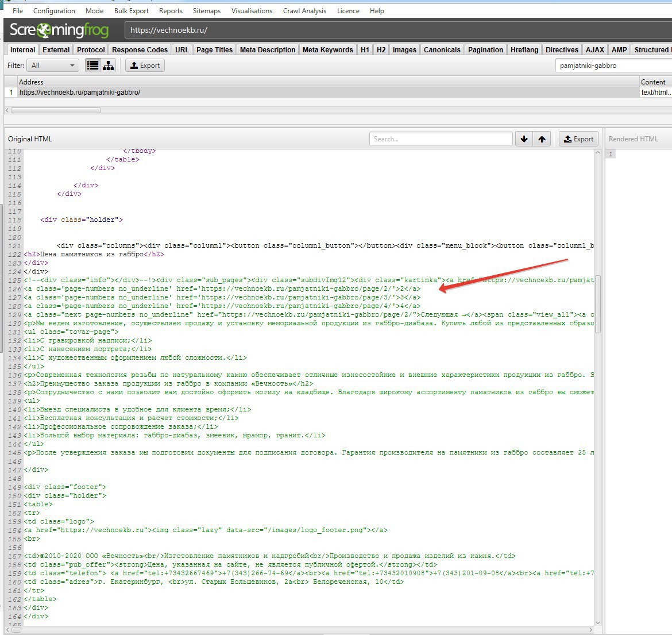
Task: Open the Sitemaps menu
Action: 207,11
